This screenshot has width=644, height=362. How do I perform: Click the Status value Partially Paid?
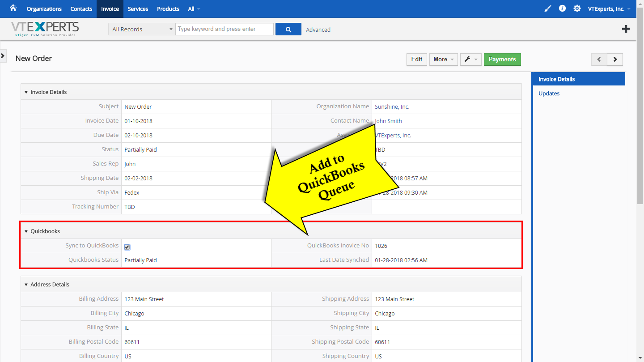click(x=141, y=149)
